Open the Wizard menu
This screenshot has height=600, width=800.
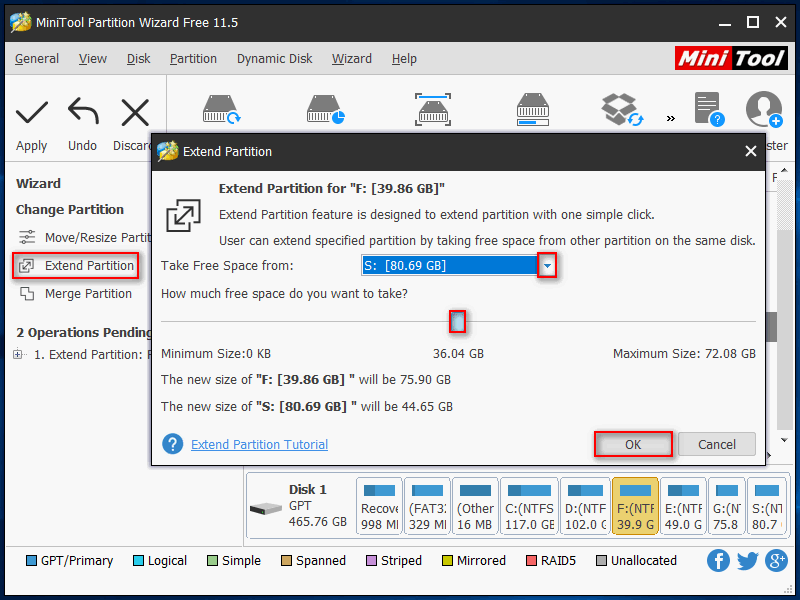pyautogui.click(x=352, y=59)
